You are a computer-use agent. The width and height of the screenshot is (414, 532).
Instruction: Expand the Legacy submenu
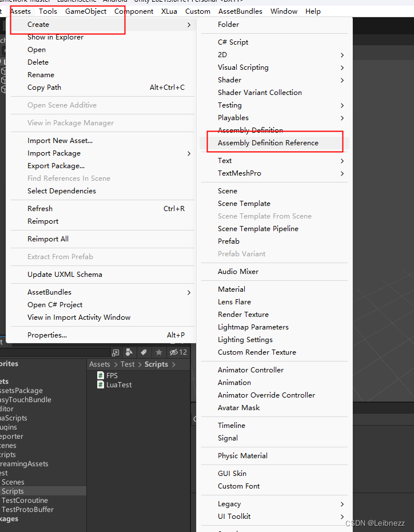[274, 504]
